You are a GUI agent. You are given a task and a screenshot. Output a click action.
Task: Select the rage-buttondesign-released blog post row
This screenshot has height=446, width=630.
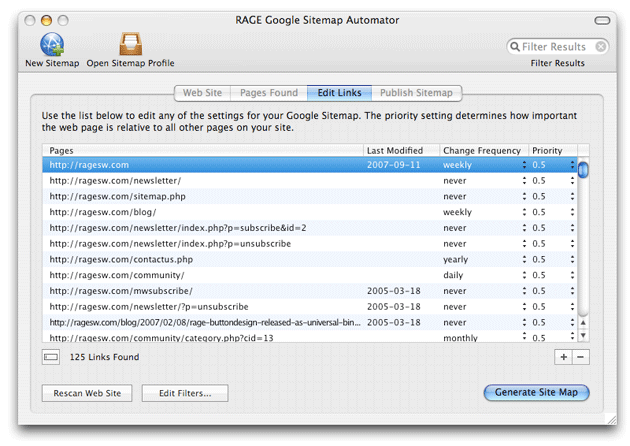[309, 323]
